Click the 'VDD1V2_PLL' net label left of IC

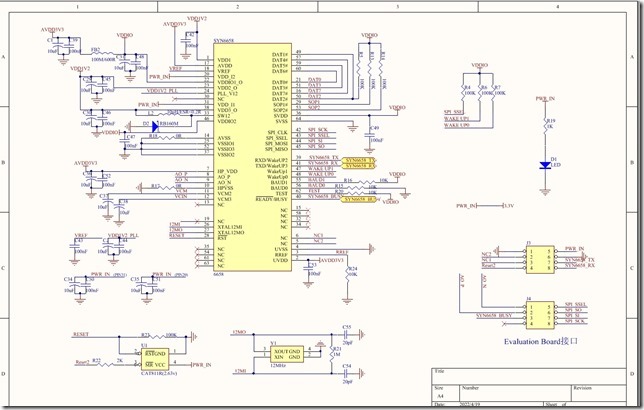pyautogui.click(x=162, y=91)
